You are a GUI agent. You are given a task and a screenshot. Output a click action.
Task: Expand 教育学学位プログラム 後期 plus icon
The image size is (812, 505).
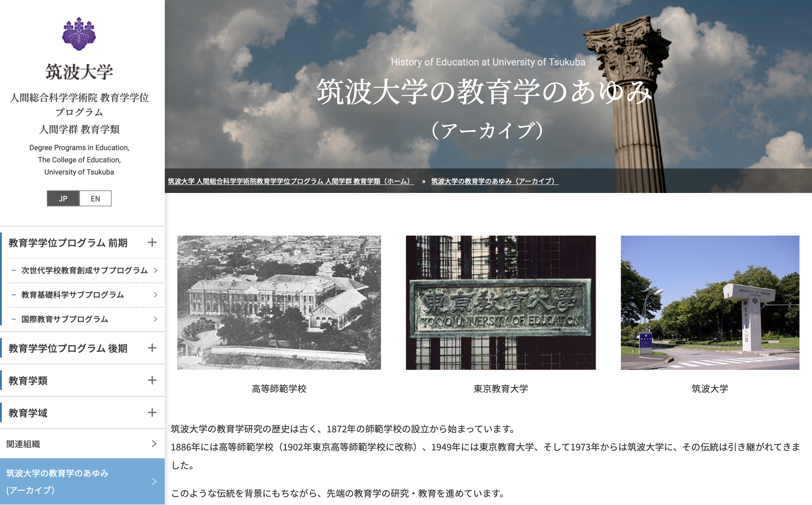pyautogui.click(x=152, y=348)
